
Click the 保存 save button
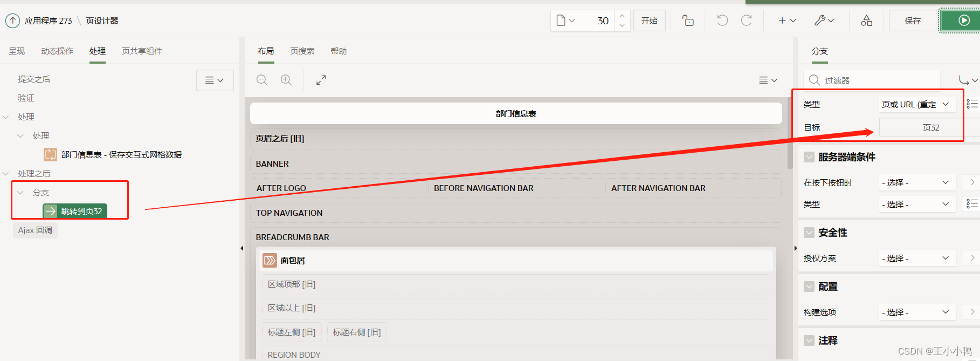point(913,21)
